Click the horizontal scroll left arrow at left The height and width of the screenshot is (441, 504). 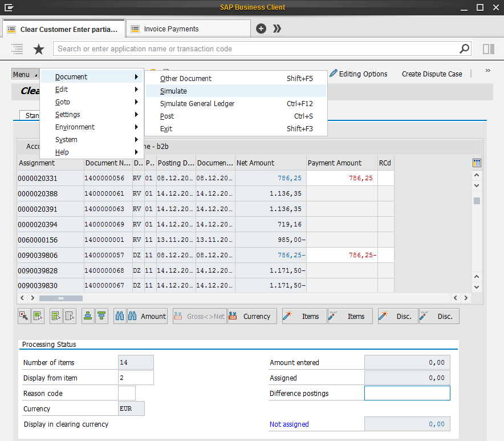(22, 298)
